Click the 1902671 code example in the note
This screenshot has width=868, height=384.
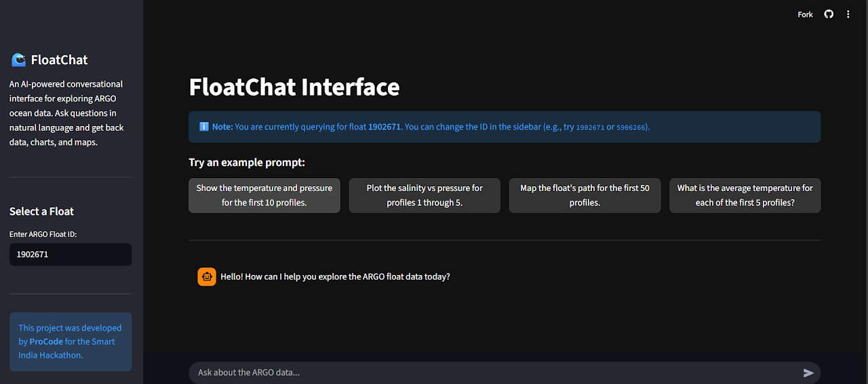(590, 127)
